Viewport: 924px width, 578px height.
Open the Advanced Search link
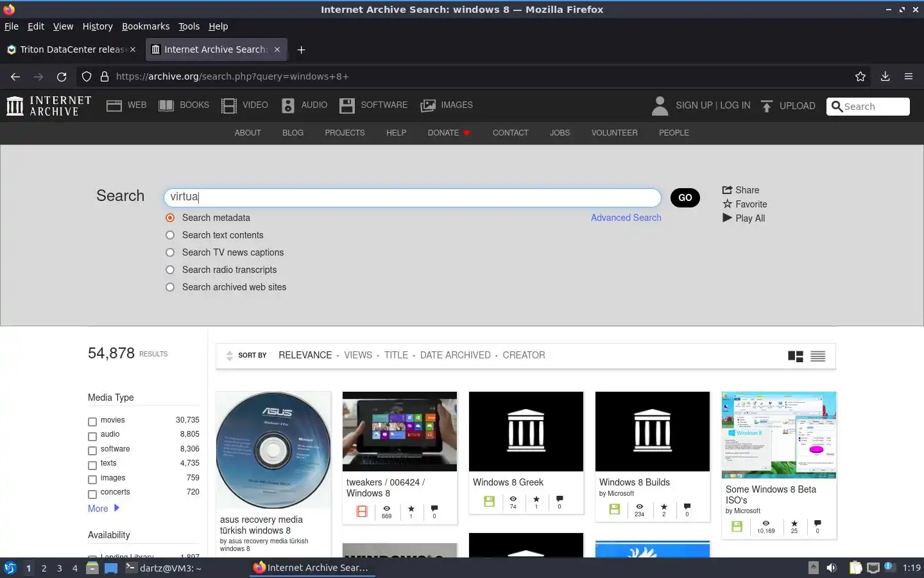(626, 218)
